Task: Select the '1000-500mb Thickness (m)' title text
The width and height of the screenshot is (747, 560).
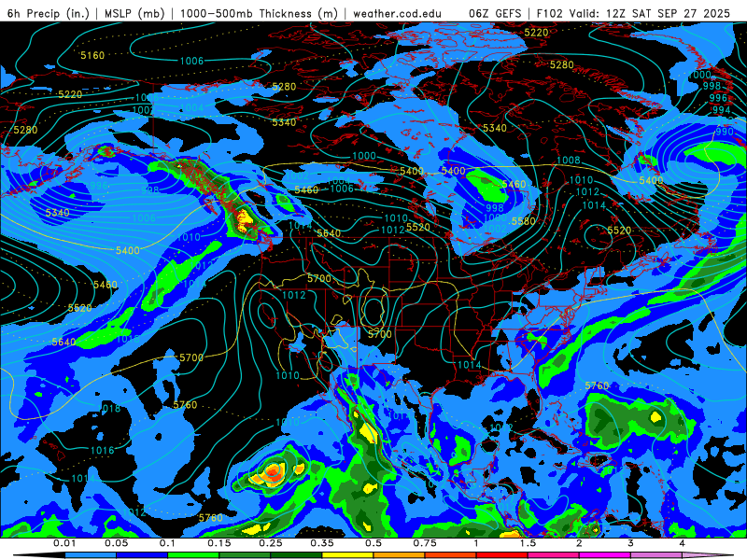Action: tap(259, 13)
